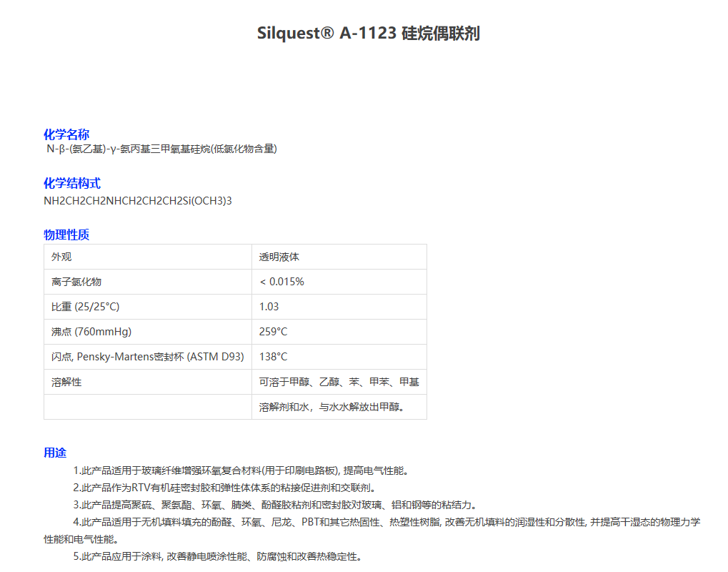728x572 pixels.
Task: Click the 用途 section heading
Action: 55,453
